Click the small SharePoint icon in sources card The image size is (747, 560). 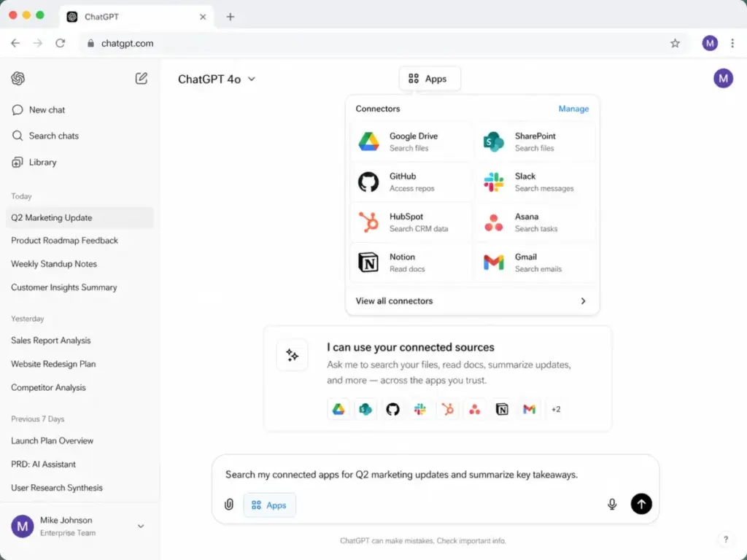click(x=365, y=409)
